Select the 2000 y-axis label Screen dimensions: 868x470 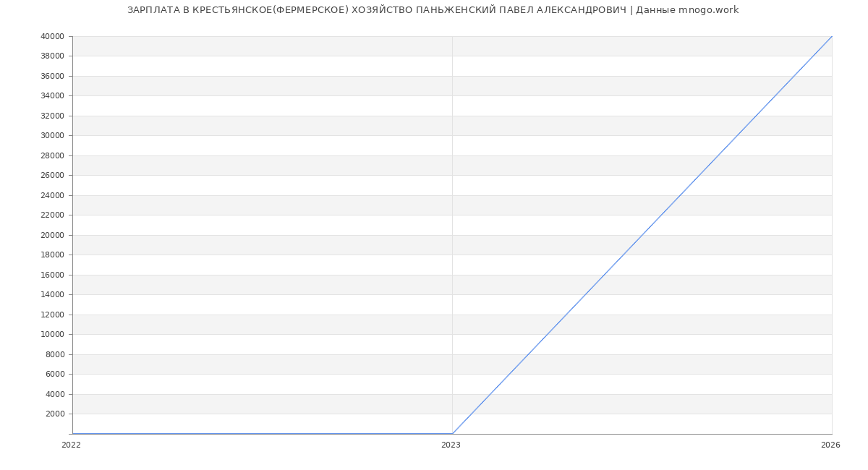[55, 414]
